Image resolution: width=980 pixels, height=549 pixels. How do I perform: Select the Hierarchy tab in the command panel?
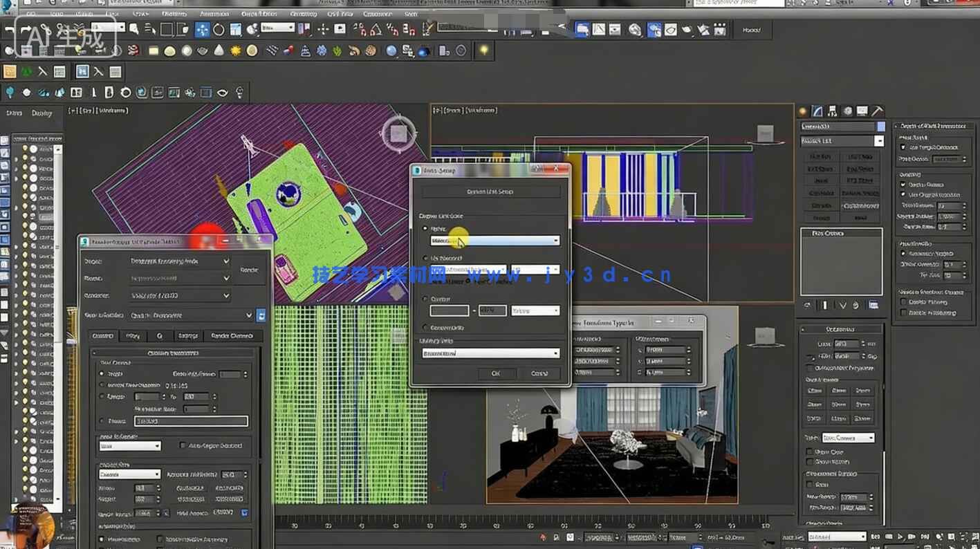click(831, 112)
